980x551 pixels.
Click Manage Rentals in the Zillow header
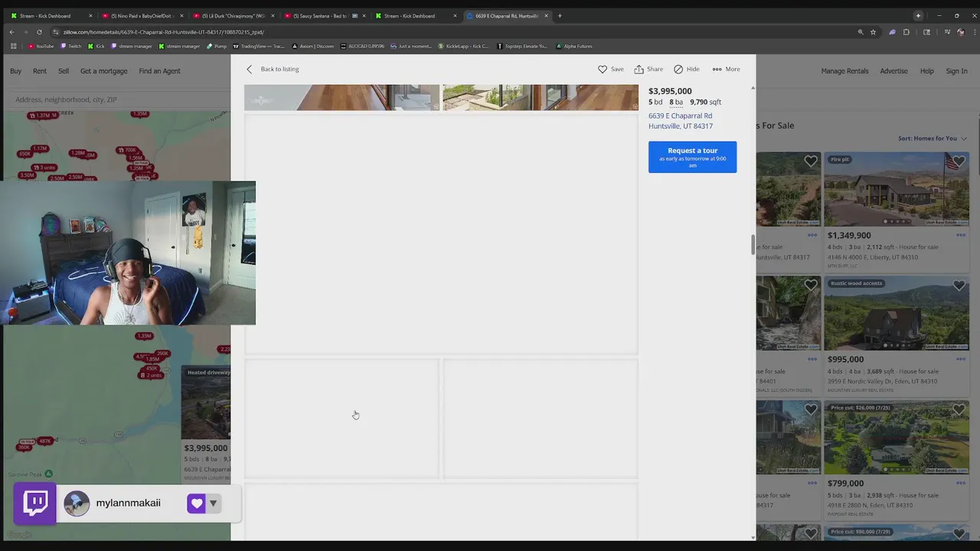(844, 71)
